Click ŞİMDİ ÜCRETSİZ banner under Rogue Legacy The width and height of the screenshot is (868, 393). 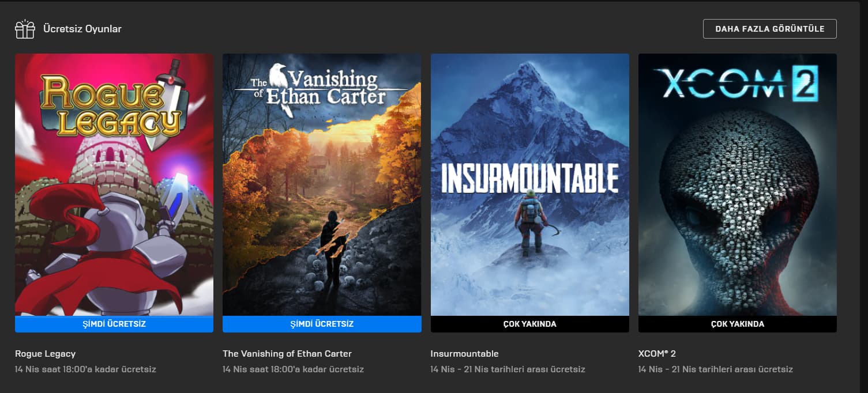[114, 324]
